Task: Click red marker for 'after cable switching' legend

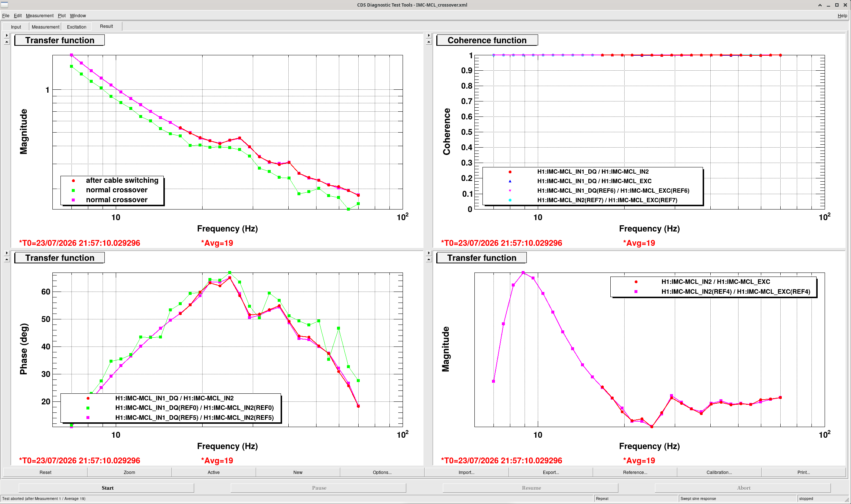Action: pos(73,181)
